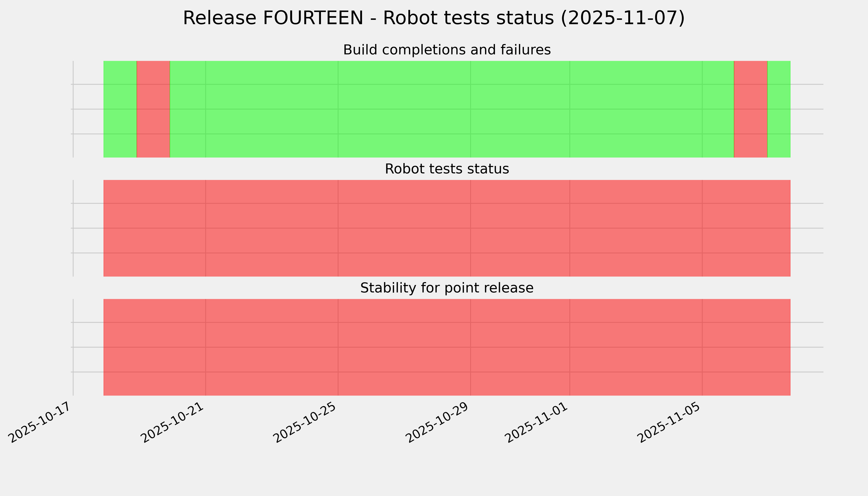Select the Stability for point release subtitle
The width and height of the screenshot is (868, 496).
pos(447,288)
